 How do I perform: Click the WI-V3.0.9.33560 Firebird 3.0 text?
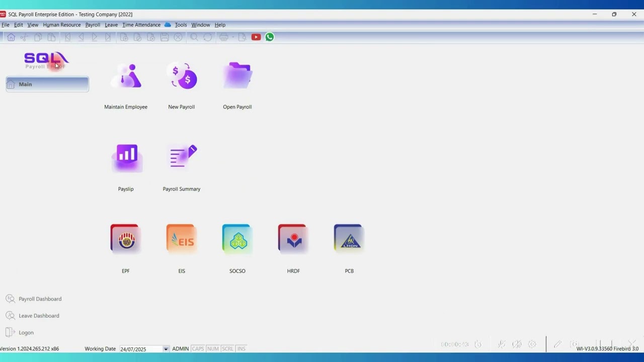[608, 349]
